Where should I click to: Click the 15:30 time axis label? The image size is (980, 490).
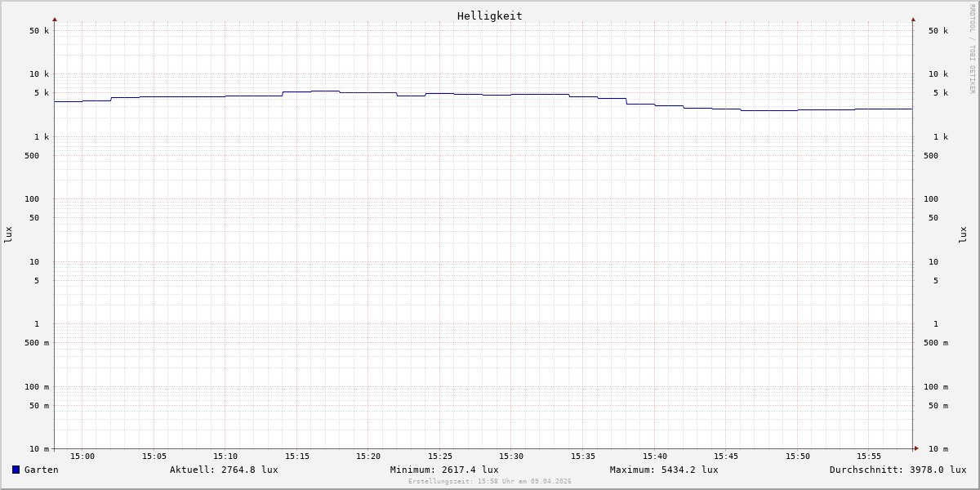[511, 456]
